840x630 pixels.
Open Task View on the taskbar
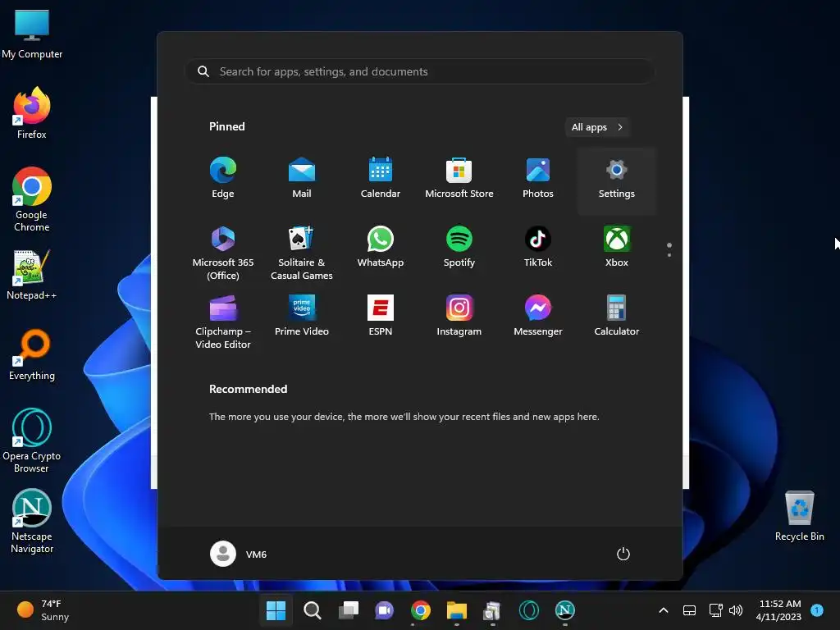(x=348, y=610)
